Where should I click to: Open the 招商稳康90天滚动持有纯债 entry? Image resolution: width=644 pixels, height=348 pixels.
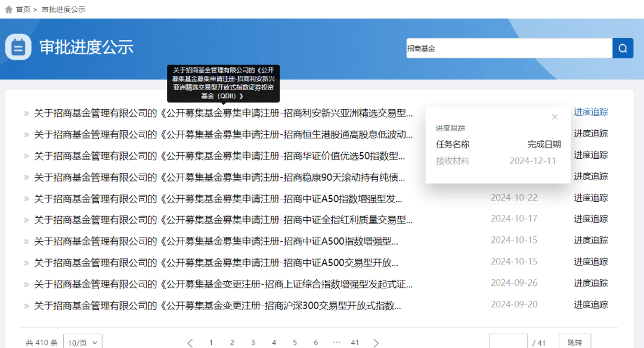point(219,177)
